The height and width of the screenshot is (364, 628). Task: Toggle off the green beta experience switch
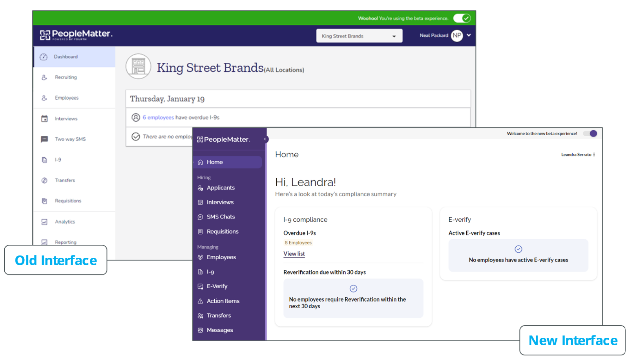click(462, 18)
